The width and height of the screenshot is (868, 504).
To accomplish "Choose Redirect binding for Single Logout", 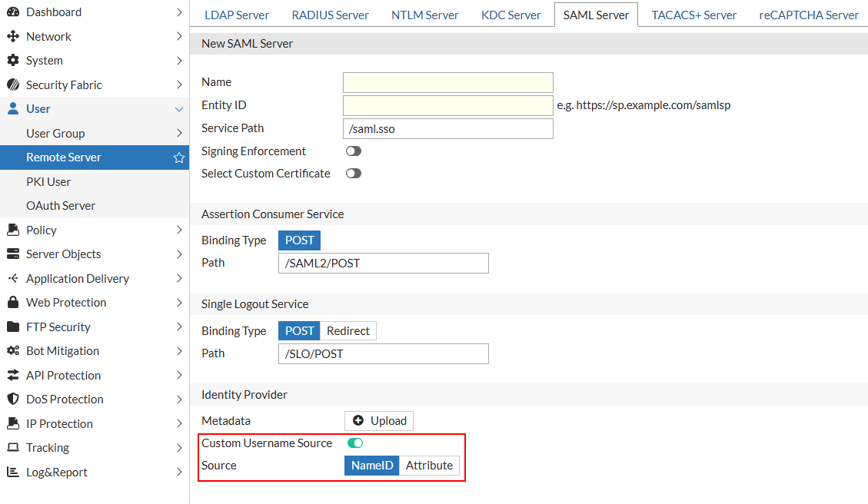I will pos(348,331).
